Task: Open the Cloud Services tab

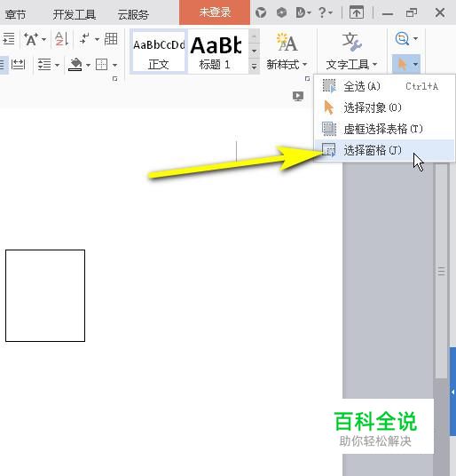Action: pos(133,14)
